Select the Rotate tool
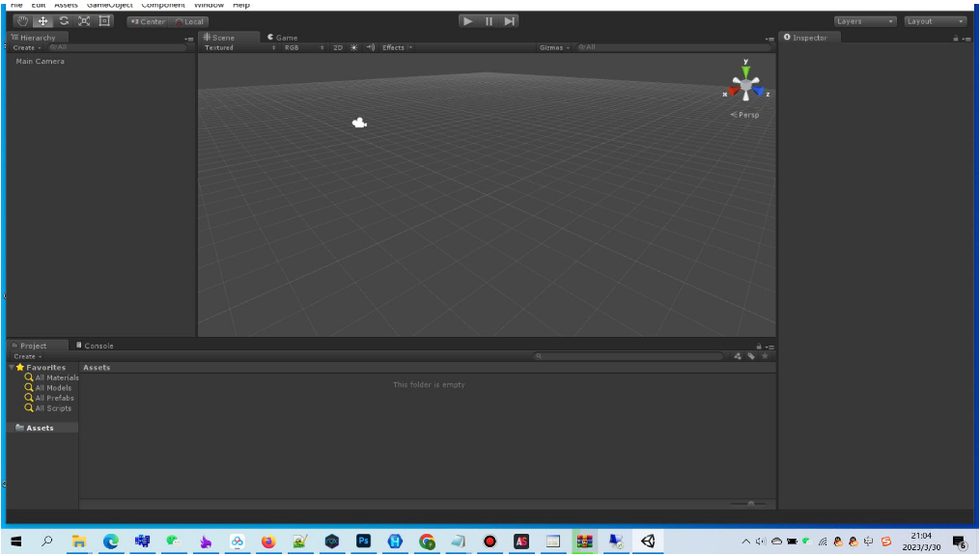Image resolution: width=980 pixels, height=556 pixels. pos(65,21)
